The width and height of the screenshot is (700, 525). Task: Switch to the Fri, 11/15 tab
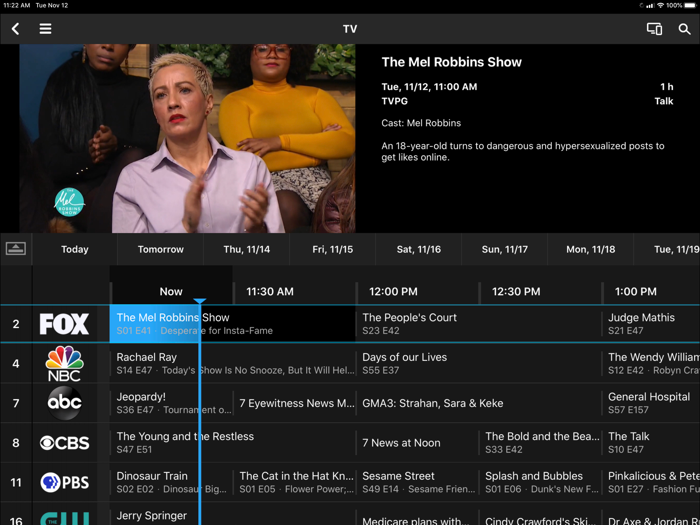click(x=333, y=249)
